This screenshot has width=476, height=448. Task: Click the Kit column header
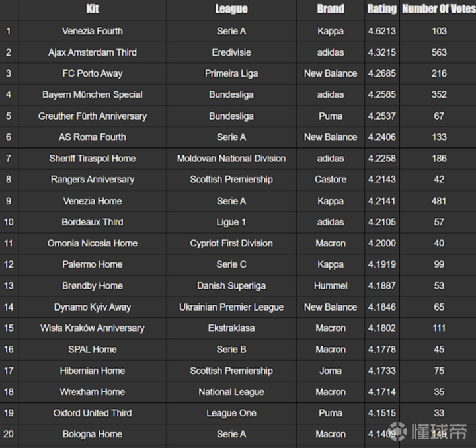pyautogui.click(x=92, y=9)
